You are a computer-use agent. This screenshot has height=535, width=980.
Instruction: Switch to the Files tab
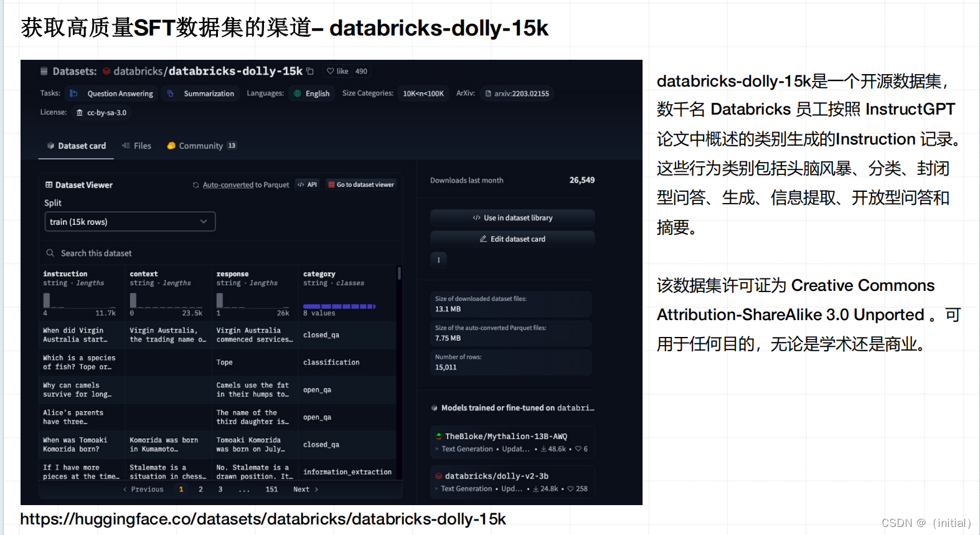point(137,146)
